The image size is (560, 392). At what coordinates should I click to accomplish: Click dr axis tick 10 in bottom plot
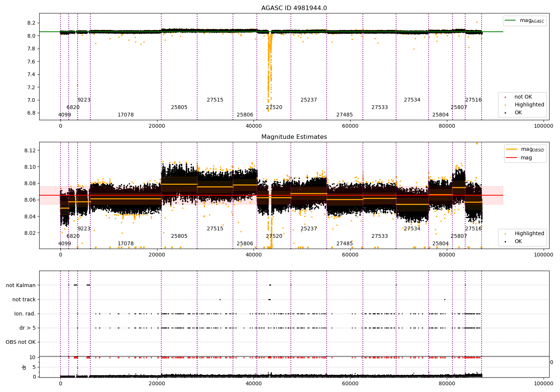coord(32,358)
